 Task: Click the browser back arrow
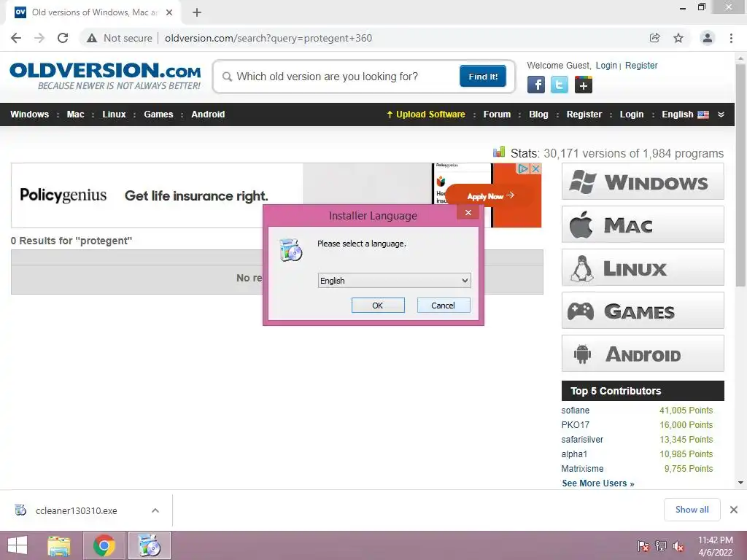(x=16, y=38)
